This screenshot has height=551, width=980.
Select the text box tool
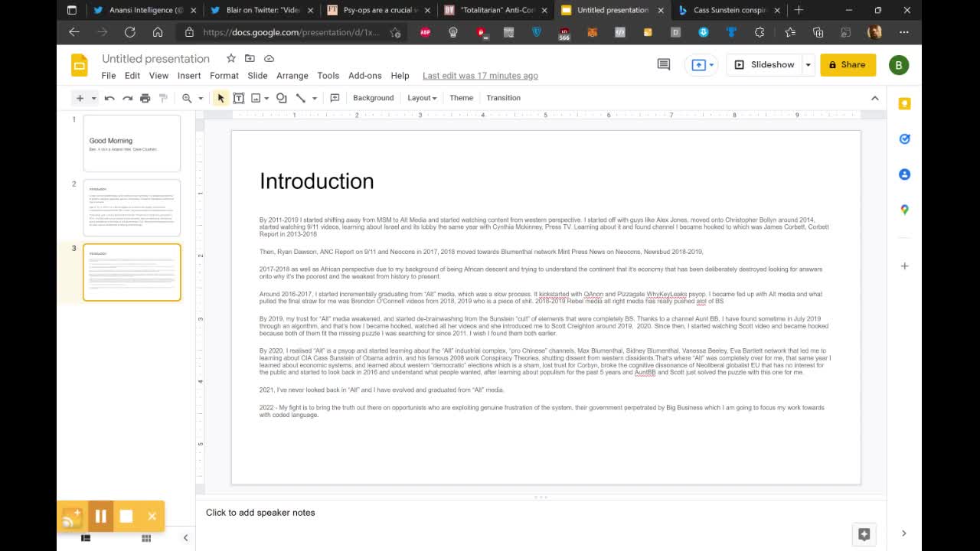click(238, 98)
